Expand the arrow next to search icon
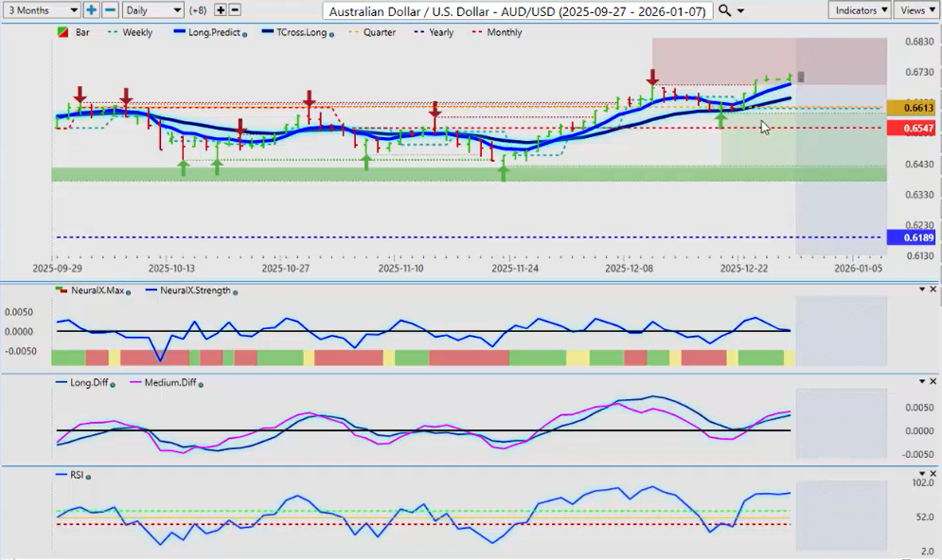The height and width of the screenshot is (560, 942). pos(740,10)
